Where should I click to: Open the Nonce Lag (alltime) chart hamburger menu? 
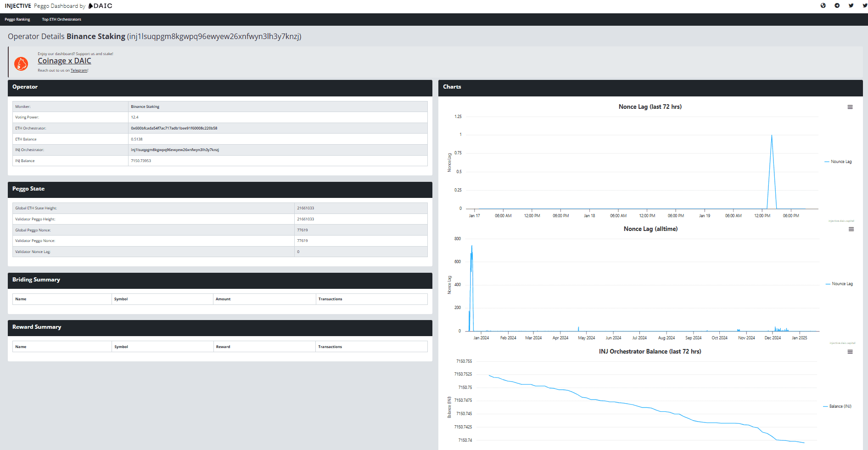pyautogui.click(x=850, y=229)
